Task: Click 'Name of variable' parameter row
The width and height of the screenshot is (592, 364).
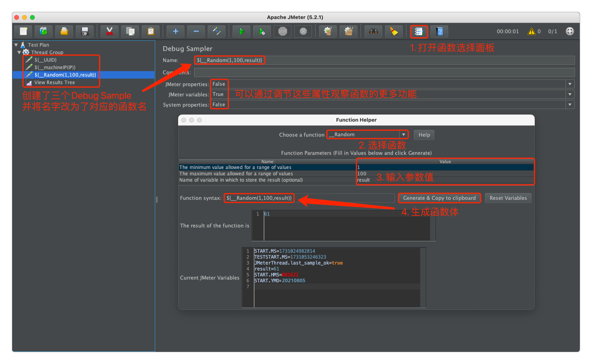Action: click(x=268, y=180)
